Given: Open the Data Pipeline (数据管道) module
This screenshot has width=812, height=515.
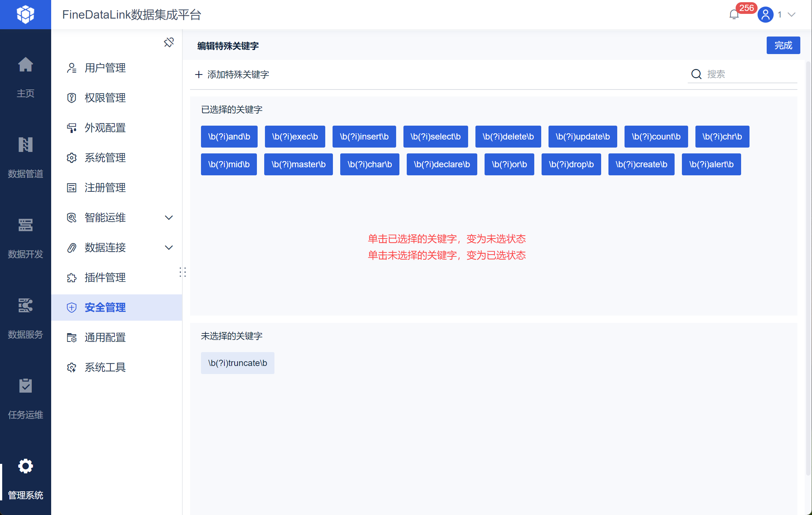Looking at the screenshot, I should [25, 145].
